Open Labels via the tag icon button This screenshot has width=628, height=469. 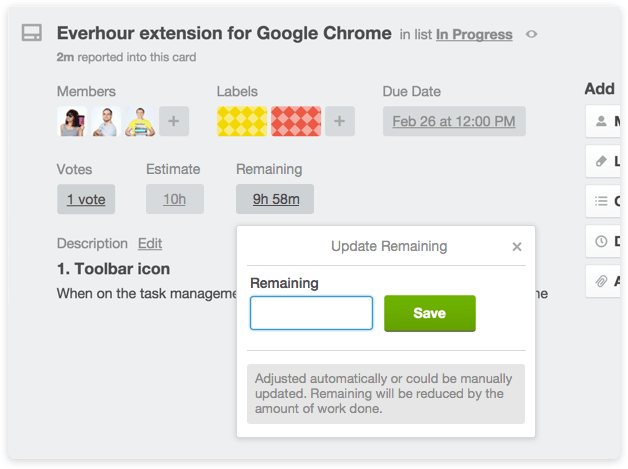click(604, 161)
